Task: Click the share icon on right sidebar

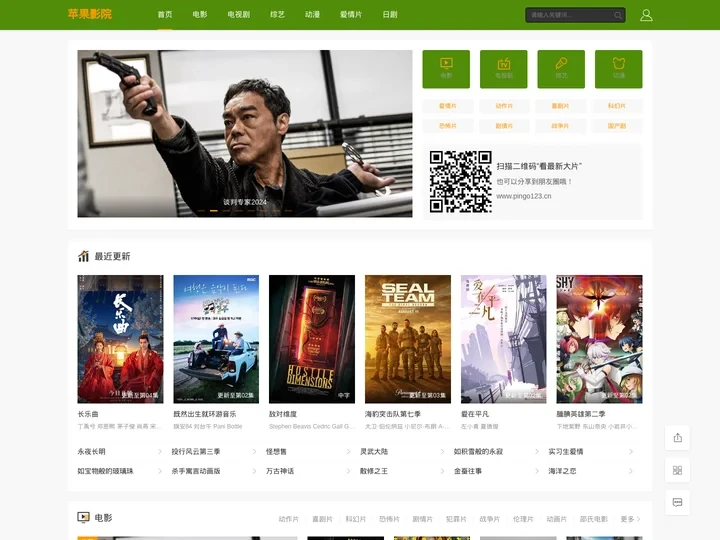Action: [677, 438]
